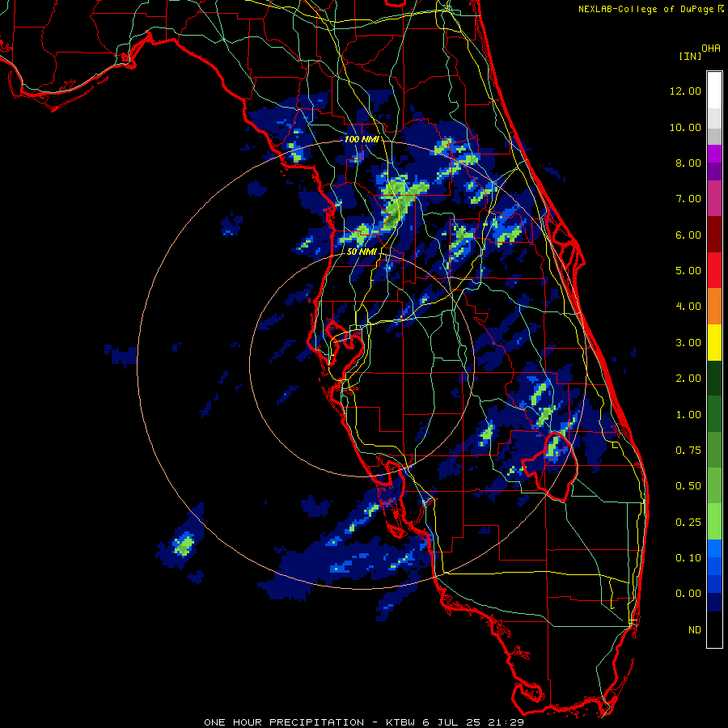Select the 8.00 legend value
This screenshot has height=728, width=728.
pyautogui.click(x=688, y=163)
